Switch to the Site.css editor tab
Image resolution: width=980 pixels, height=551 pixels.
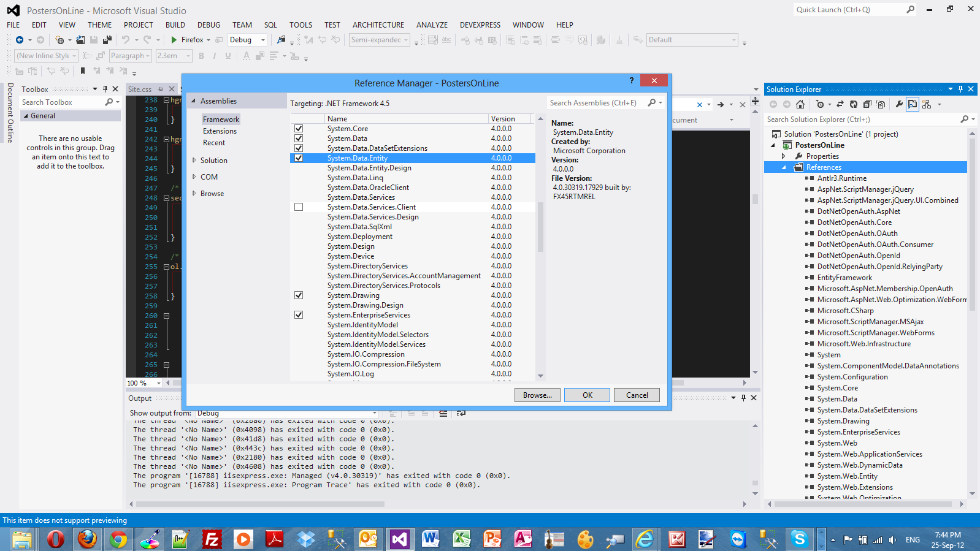(140, 89)
